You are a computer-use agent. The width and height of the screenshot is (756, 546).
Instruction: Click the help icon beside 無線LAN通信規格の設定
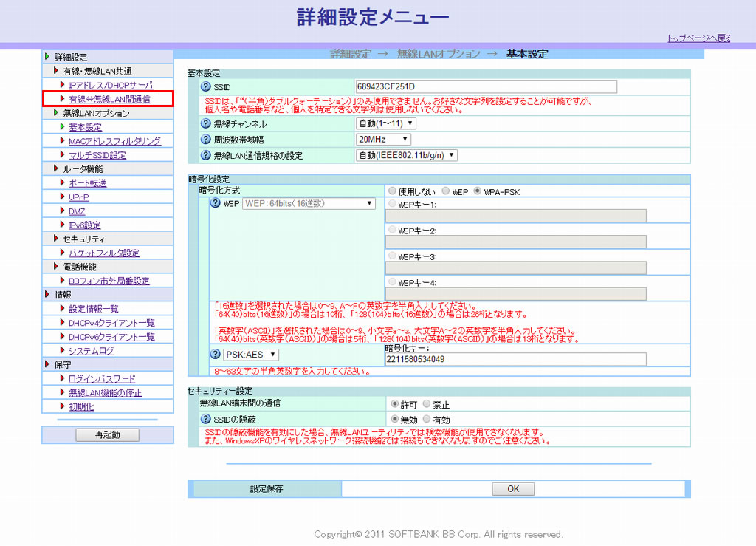207,155
